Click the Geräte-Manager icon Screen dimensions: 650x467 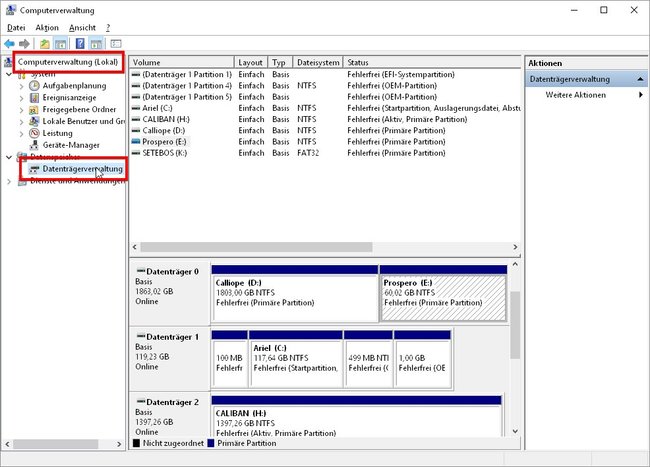[34, 145]
